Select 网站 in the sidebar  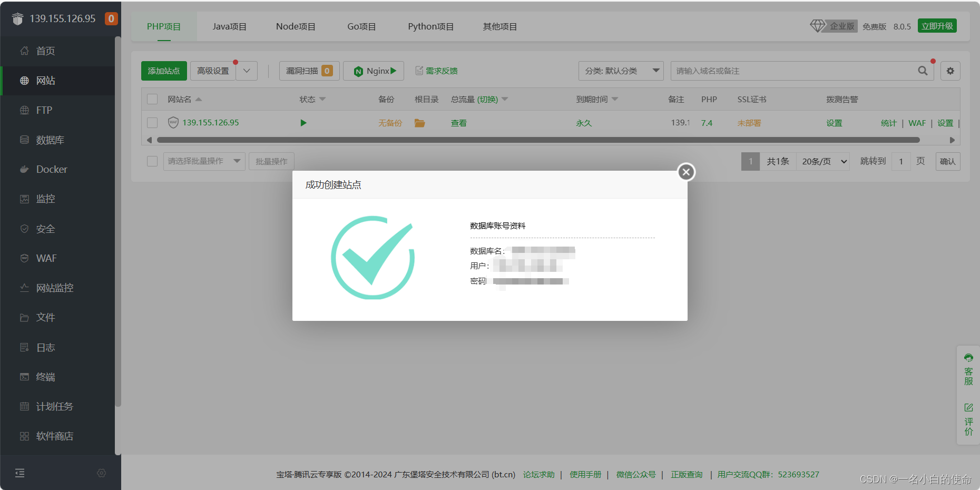[57, 81]
